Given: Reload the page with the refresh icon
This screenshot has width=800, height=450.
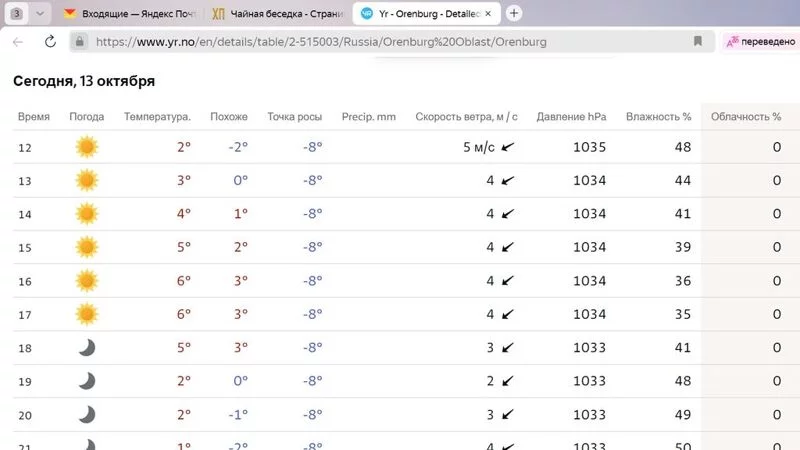Looking at the screenshot, I should click(x=50, y=42).
